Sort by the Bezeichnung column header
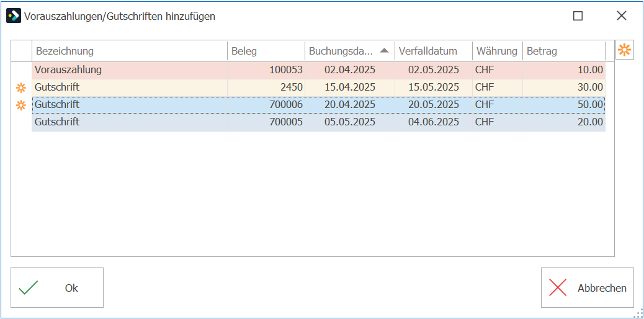This screenshot has width=644, height=319. point(130,52)
